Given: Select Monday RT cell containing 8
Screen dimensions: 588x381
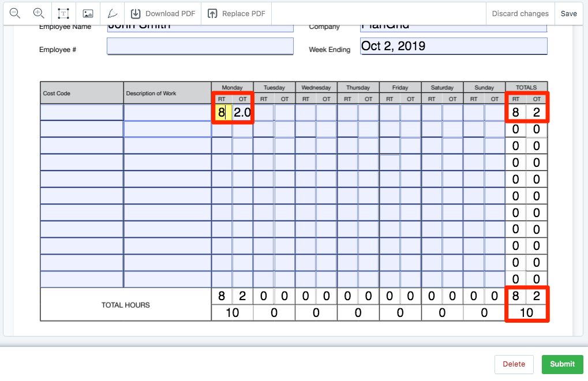Looking at the screenshot, I should pos(222,113).
